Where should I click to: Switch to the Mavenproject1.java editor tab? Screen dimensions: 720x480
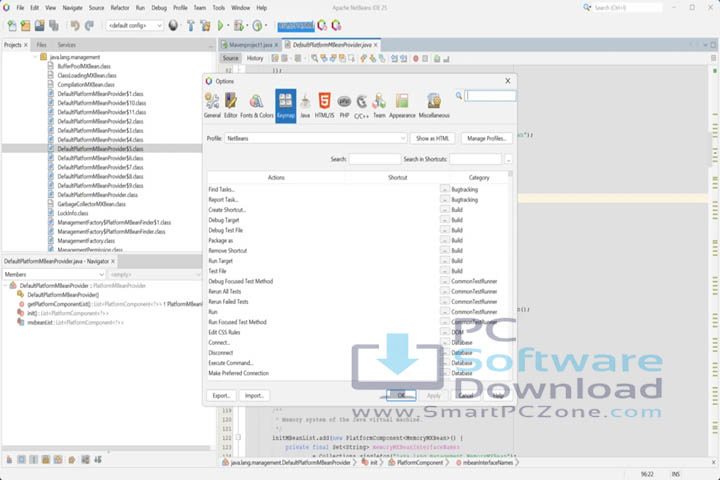pos(250,45)
